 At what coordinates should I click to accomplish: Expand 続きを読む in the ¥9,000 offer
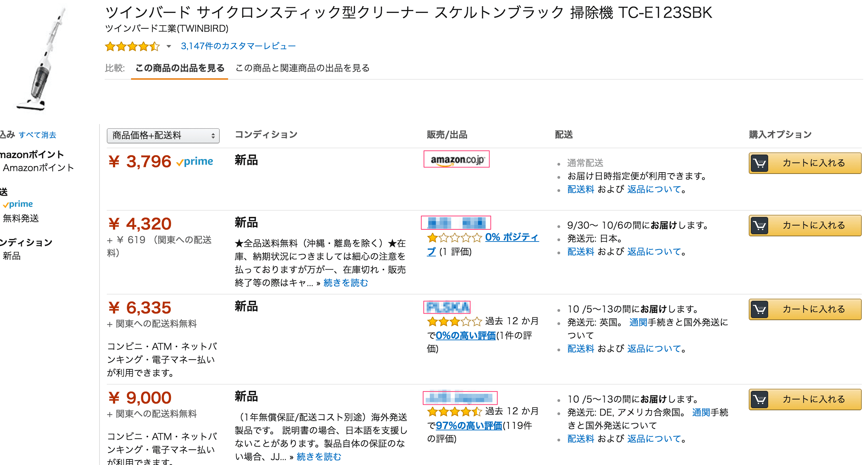[319, 457]
